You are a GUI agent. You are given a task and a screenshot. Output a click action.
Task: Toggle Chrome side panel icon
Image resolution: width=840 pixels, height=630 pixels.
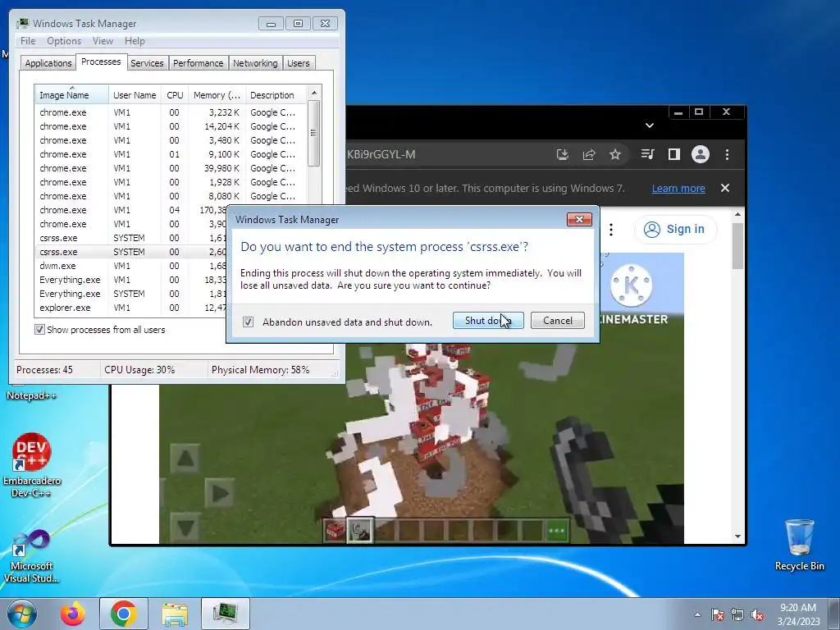(674, 154)
